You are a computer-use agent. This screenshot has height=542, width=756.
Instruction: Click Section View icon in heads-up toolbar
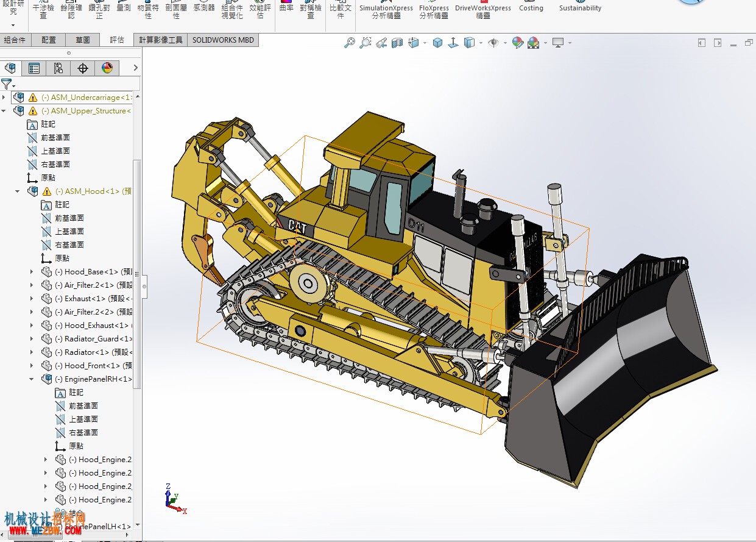(397, 43)
